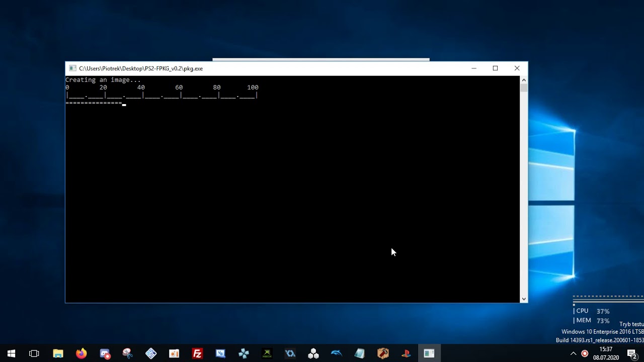Launch PPSSPP emulator from the taskbar
The height and width of the screenshot is (362, 644).
coord(244,353)
